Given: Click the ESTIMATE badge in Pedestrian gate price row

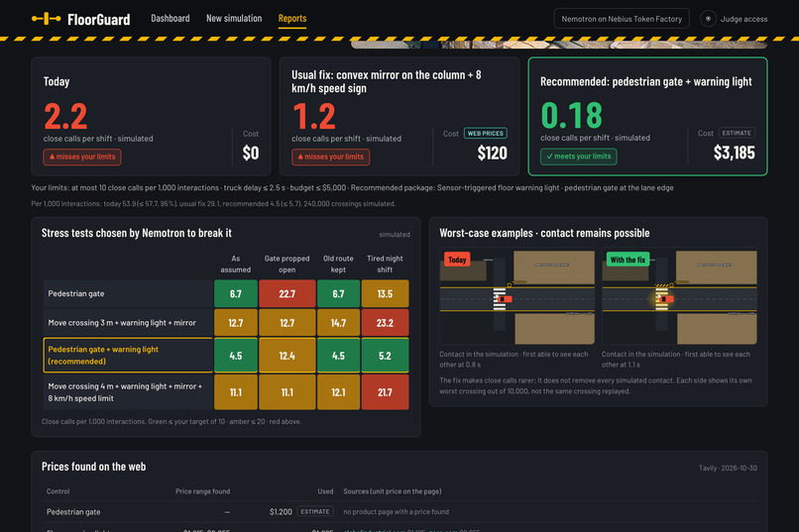Looking at the screenshot, I should point(315,511).
